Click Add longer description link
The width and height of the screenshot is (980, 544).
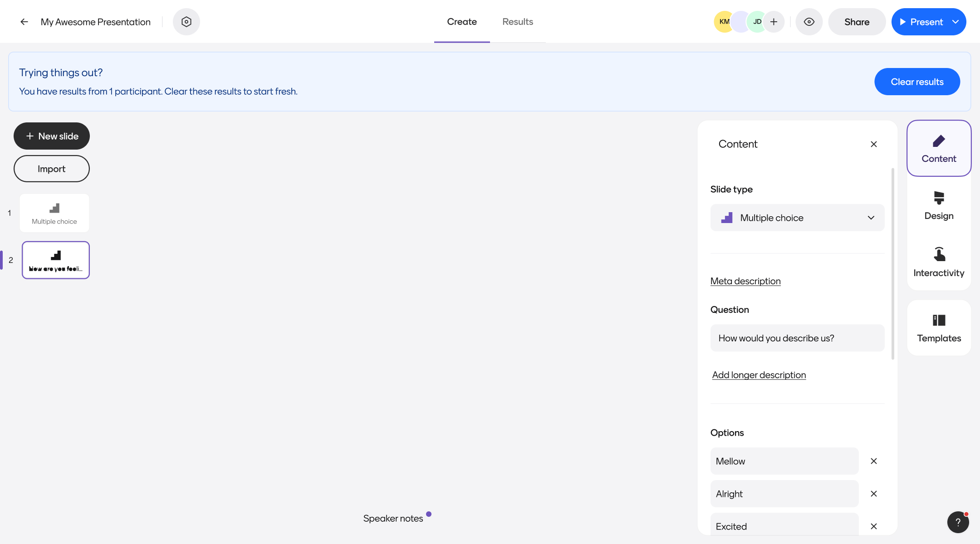click(x=759, y=375)
